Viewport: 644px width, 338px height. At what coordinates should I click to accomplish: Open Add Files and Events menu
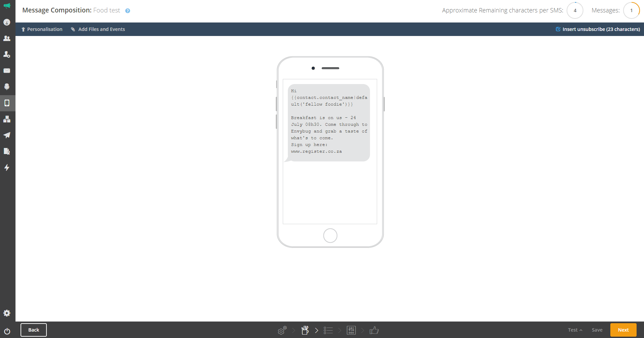[x=98, y=29]
